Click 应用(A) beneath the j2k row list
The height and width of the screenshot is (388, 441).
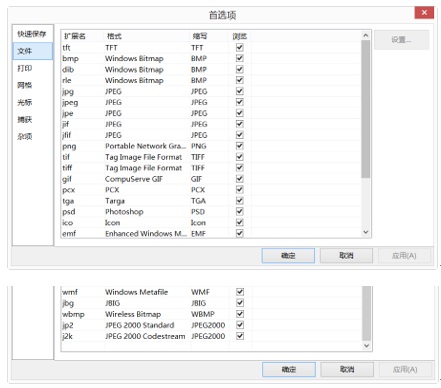[405, 369]
